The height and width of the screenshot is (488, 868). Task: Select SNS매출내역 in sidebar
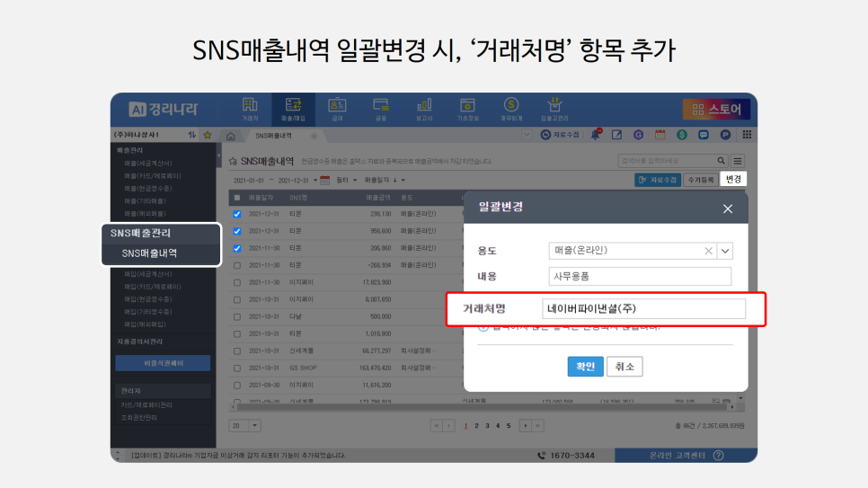point(149,253)
